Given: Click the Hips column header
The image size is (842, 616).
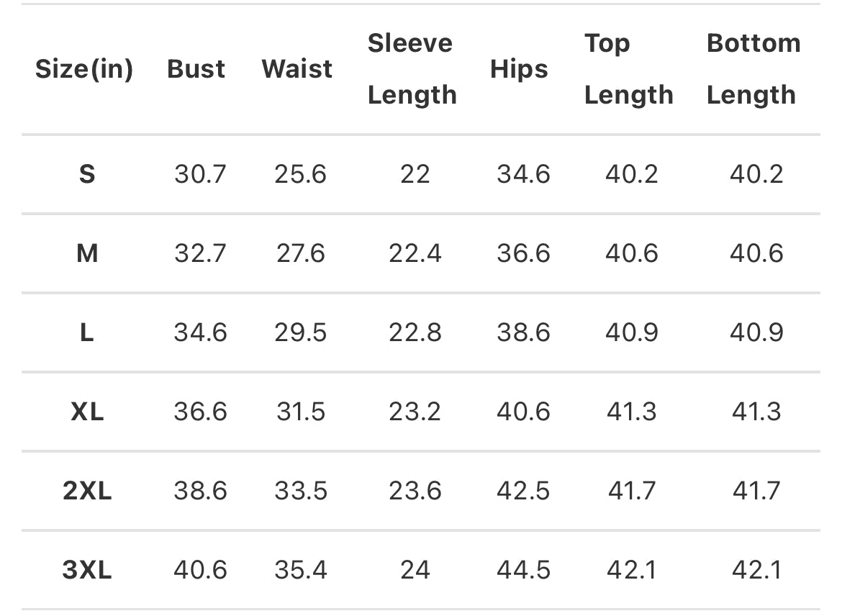Looking at the screenshot, I should coord(519,69).
